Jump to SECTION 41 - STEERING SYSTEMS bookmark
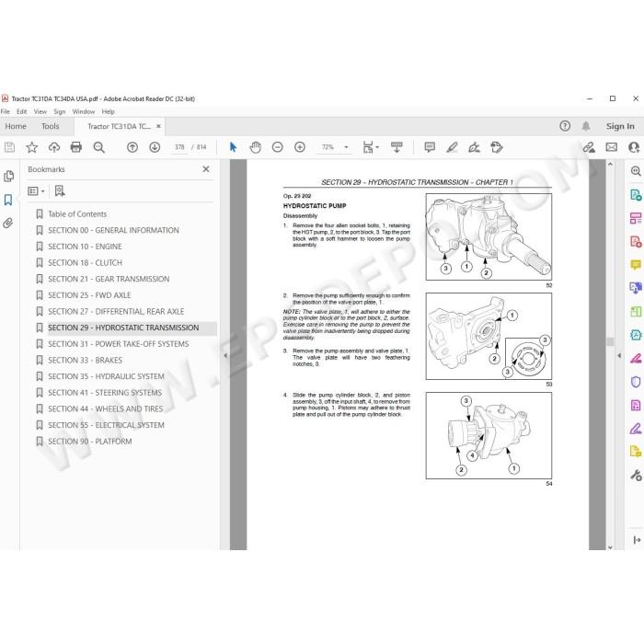This screenshot has height=644, width=644. (105, 393)
